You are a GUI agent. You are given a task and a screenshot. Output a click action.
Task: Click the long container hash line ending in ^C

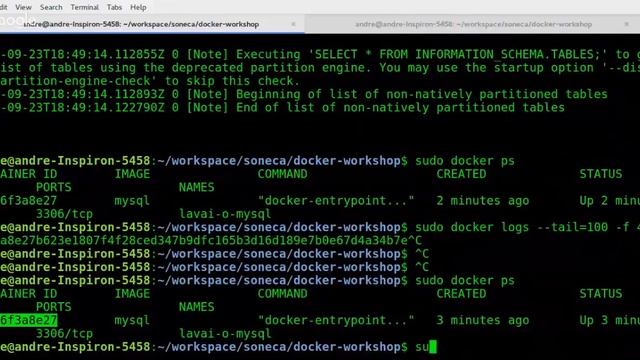(211, 240)
